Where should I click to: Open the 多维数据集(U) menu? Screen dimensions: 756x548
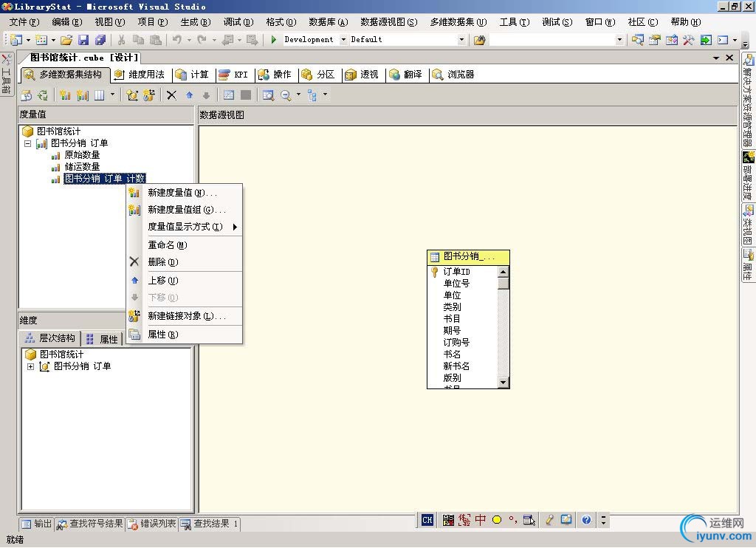click(458, 21)
